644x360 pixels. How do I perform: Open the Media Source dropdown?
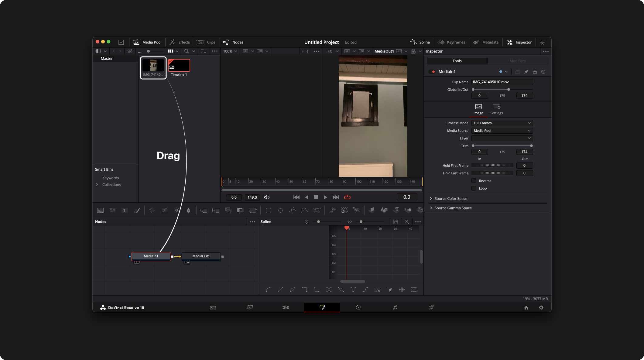[x=502, y=131]
